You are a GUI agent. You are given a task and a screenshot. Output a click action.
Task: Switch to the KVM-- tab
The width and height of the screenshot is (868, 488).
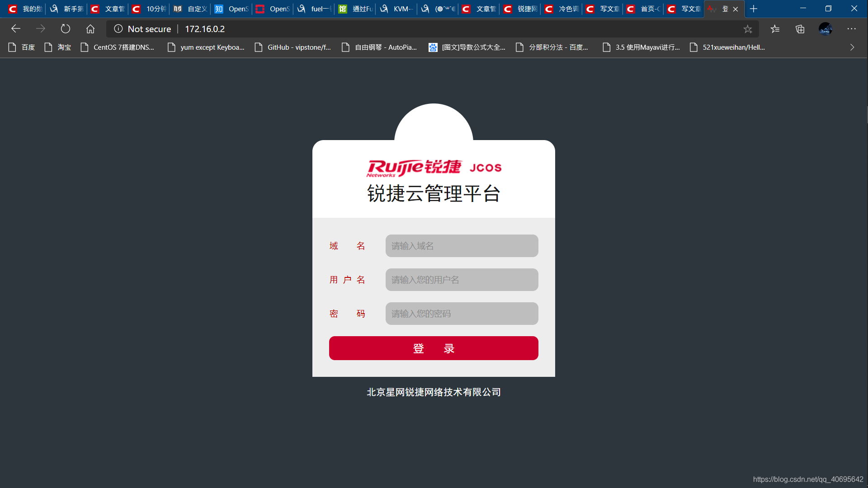point(396,9)
